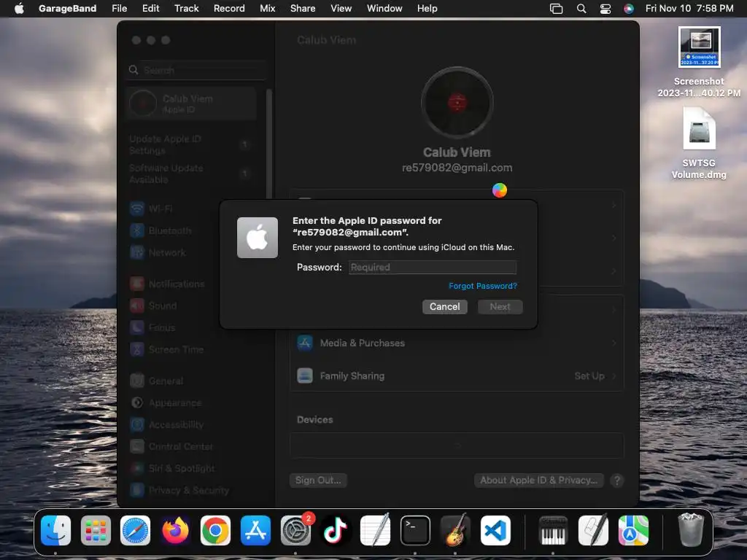Viewport: 747px width, 560px height.
Task: Open TextEdit from the dock
Action: [376, 530]
